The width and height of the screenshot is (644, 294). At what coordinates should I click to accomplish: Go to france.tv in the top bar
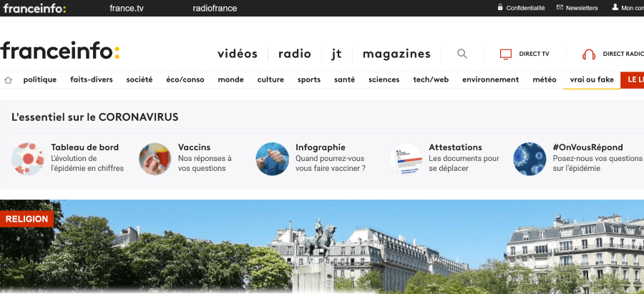tap(127, 8)
